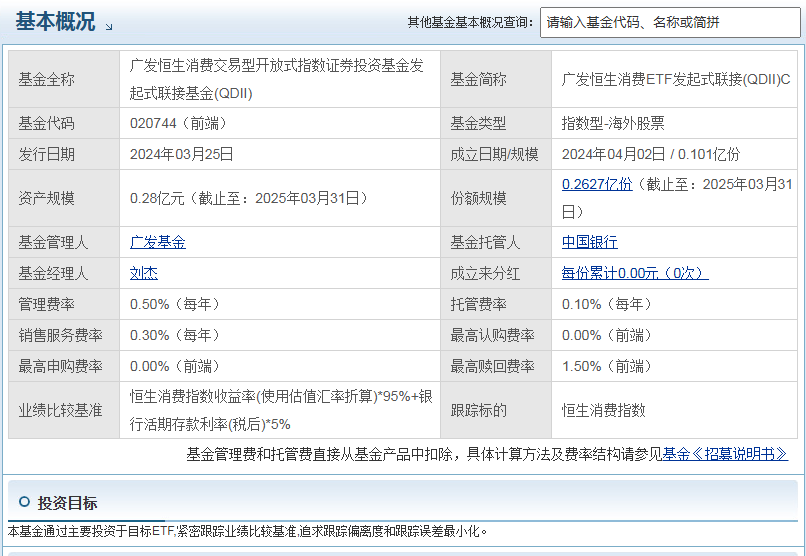Click the 成立来分红 label cell
The height and width of the screenshot is (556, 806).
496,273
